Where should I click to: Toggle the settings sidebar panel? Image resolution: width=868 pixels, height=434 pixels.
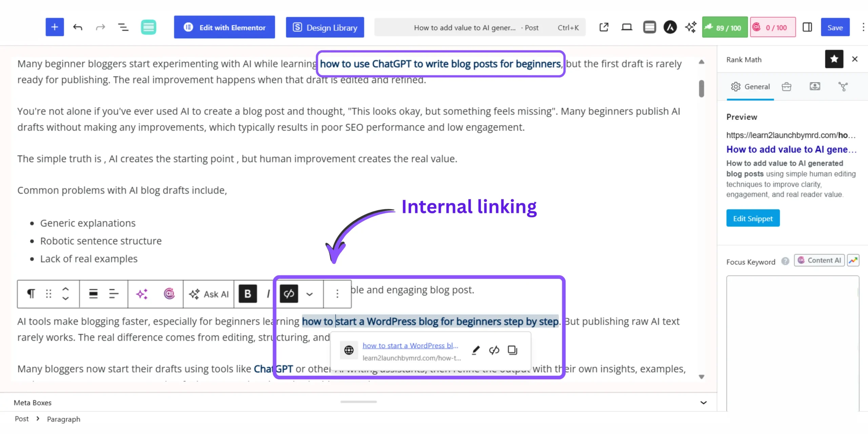pyautogui.click(x=807, y=27)
